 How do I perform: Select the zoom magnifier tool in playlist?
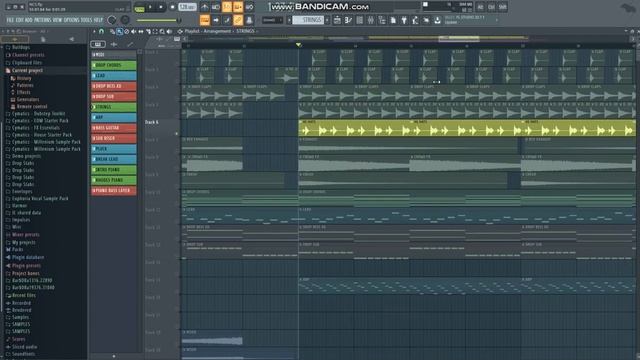point(162,31)
